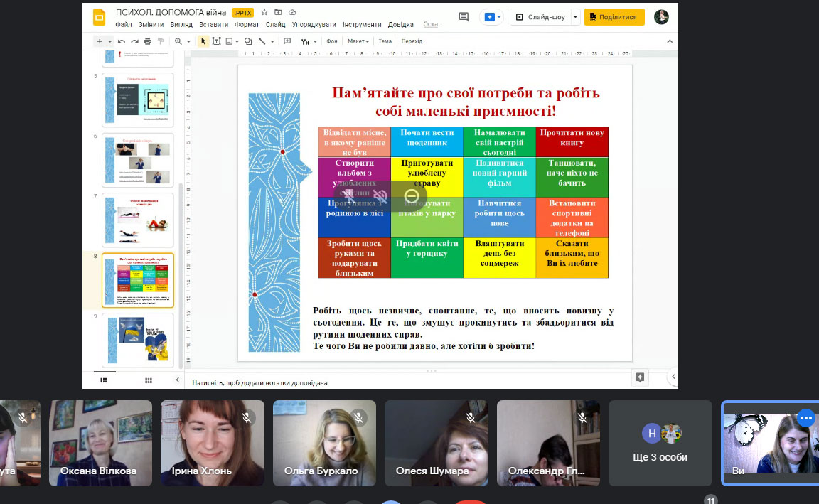Click the presentation title text
Image resolution: width=819 pixels, height=504 pixels.
tap(171, 12)
